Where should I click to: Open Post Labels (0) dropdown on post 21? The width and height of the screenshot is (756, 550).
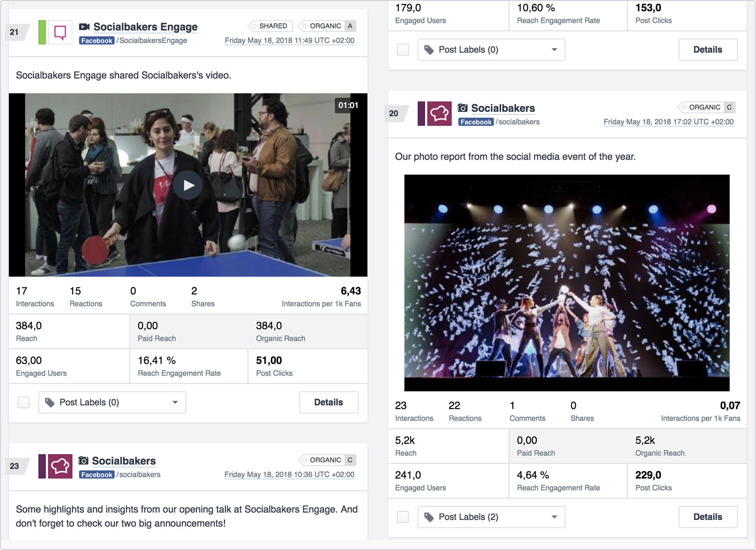112,402
